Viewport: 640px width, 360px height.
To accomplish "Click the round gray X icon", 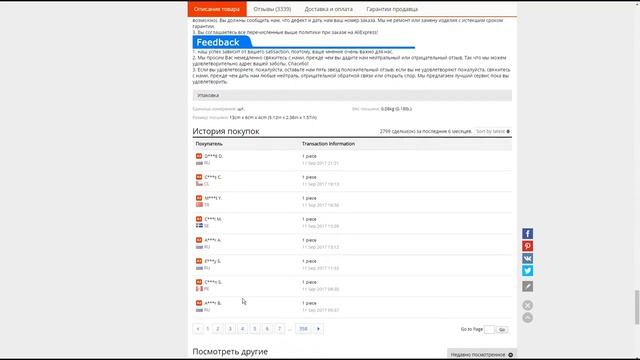I will click(527, 305).
